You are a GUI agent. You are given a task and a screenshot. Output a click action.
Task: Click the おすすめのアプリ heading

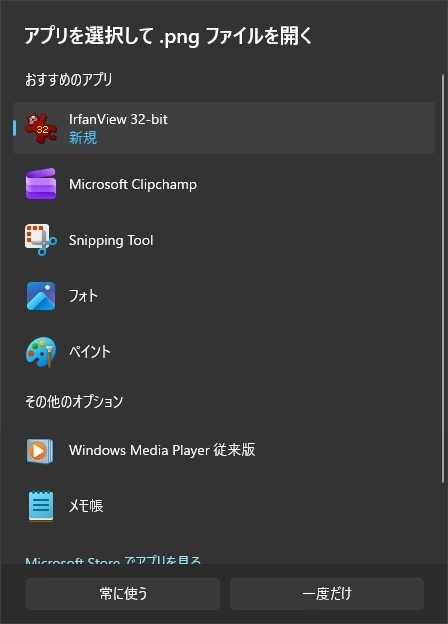68,80
